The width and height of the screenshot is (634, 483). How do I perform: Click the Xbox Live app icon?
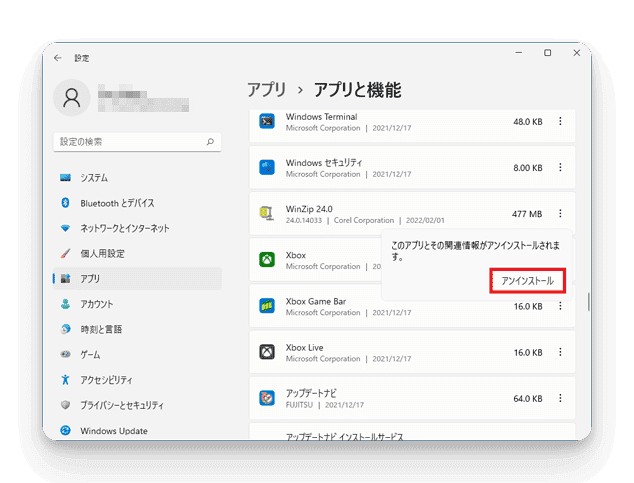[x=267, y=352]
